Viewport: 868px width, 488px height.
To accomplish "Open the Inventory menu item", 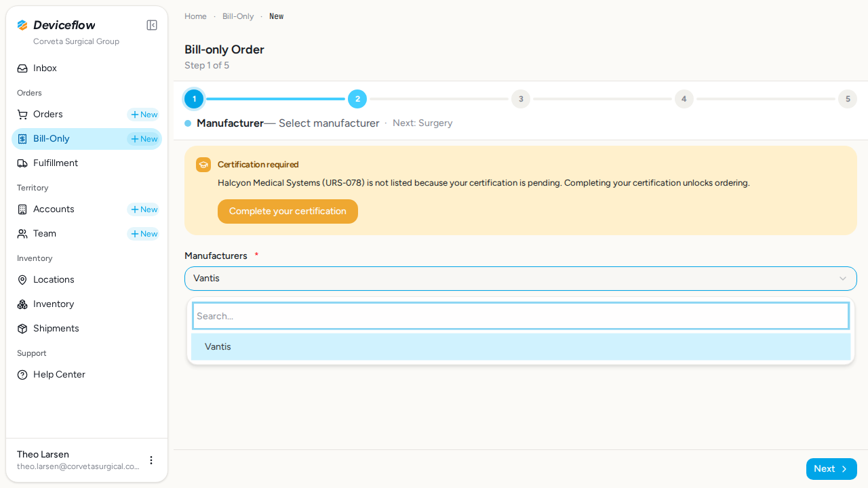I will (x=87, y=304).
